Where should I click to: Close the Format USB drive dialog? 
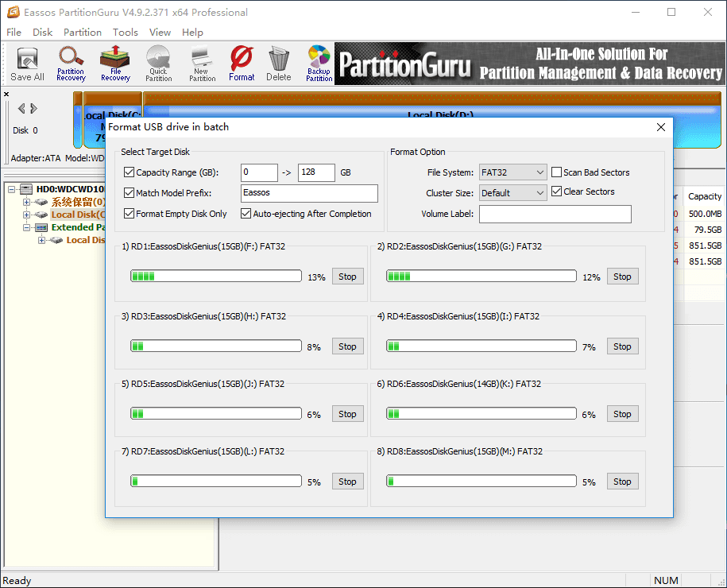(x=661, y=127)
